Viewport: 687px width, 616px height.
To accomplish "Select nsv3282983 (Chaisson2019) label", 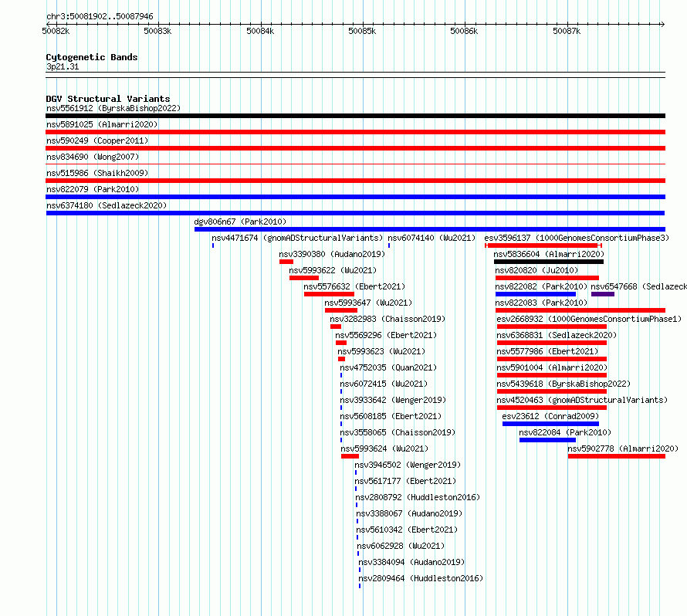I will coord(387,319).
